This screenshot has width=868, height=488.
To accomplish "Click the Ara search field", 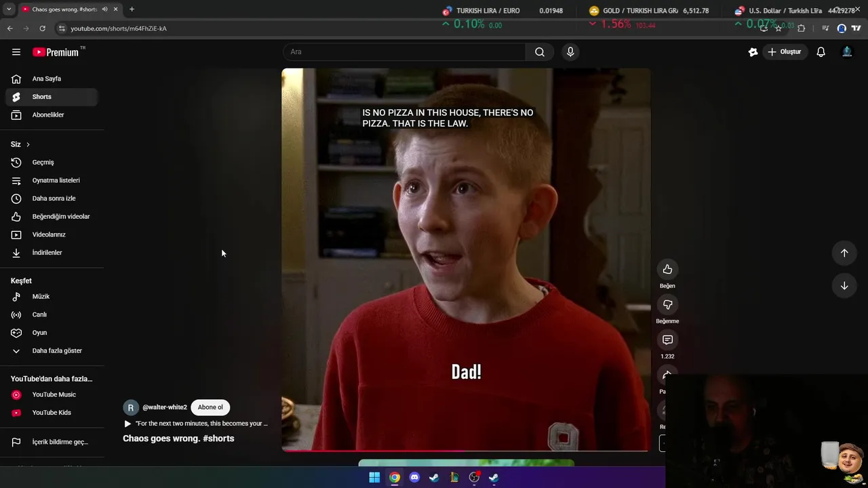I will (403, 52).
